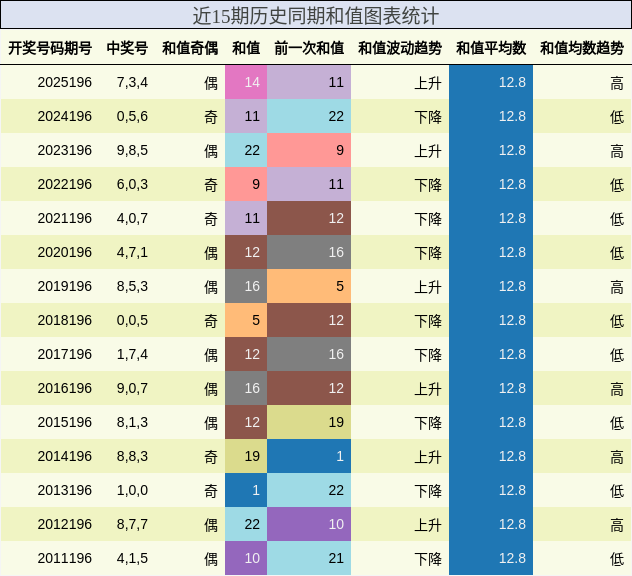
Task: Click the period cell 2021196
Action: [x=65, y=218]
